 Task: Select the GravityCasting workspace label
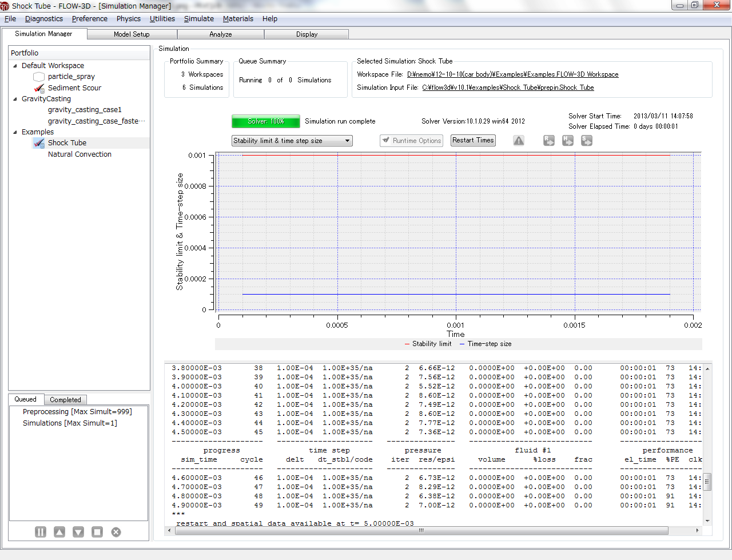coord(46,99)
